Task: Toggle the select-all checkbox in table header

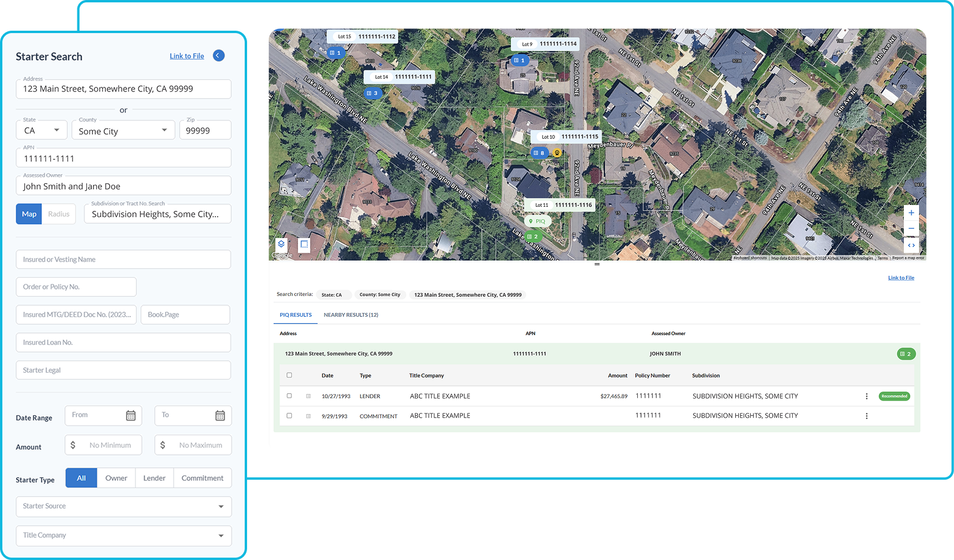Action: pyautogui.click(x=289, y=375)
